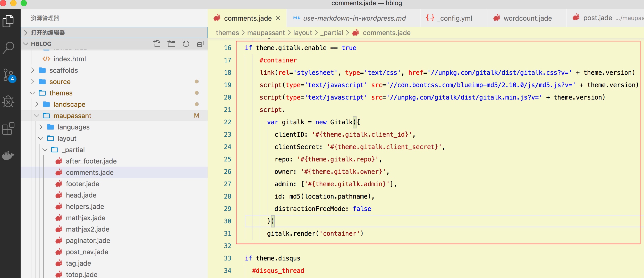The height and width of the screenshot is (278, 644).
Task: Open Source Control view with 4 changes
Action: pyautogui.click(x=9, y=75)
